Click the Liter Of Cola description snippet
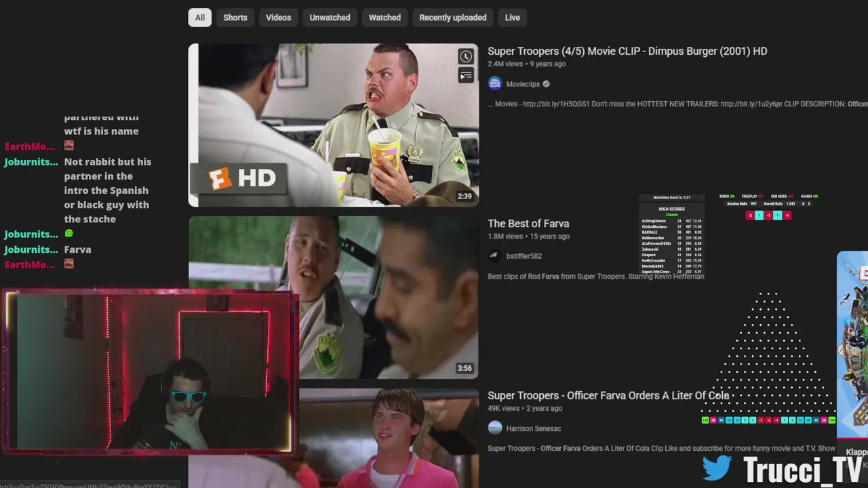The height and width of the screenshot is (488, 868). (661, 449)
